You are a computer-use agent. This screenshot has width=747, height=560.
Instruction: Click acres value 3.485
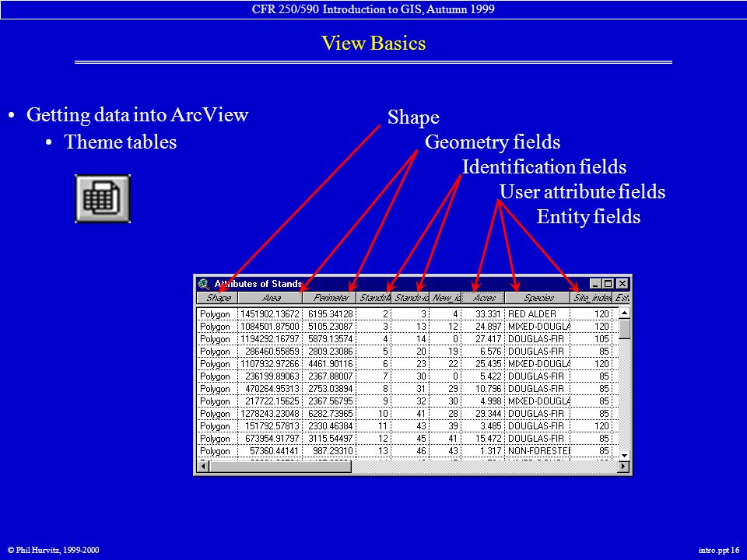coord(491,426)
